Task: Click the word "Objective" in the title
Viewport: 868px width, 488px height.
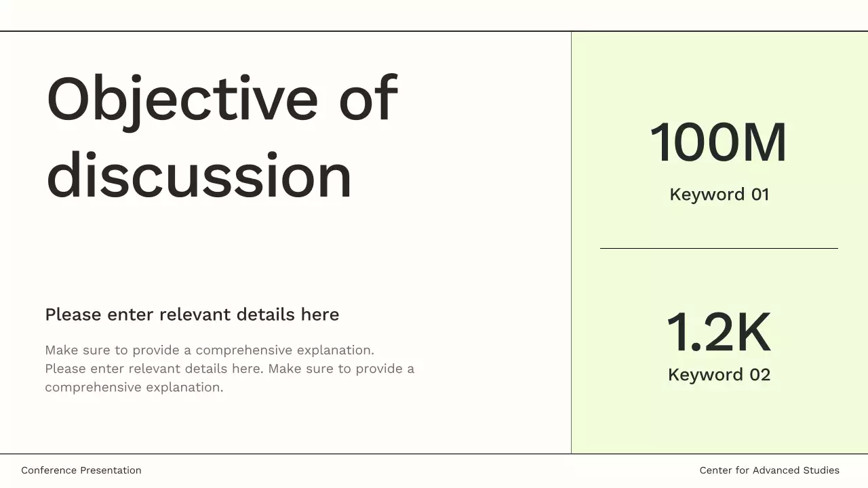Action: [x=182, y=99]
